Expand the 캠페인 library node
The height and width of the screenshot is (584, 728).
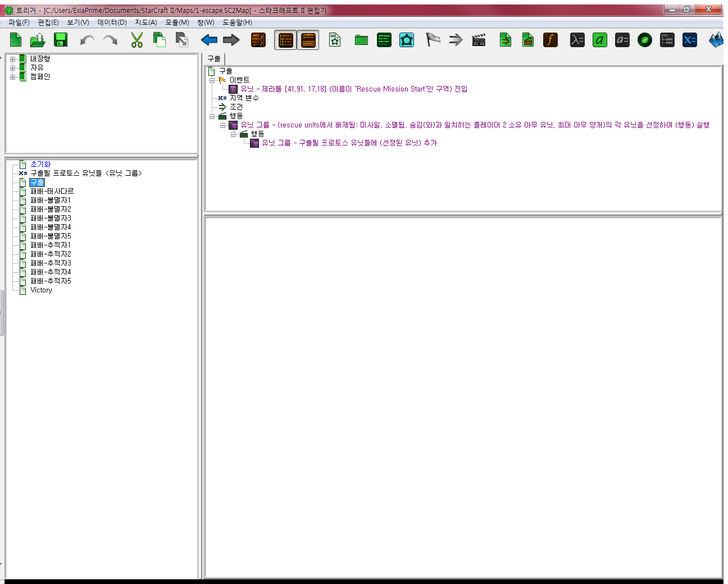(x=13, y=77)
